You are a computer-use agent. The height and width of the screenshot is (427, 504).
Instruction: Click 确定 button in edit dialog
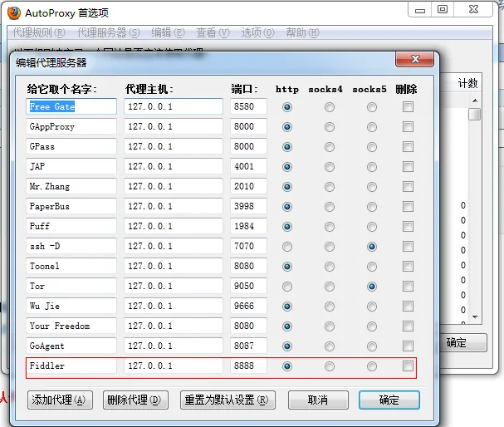pos(389,400)
